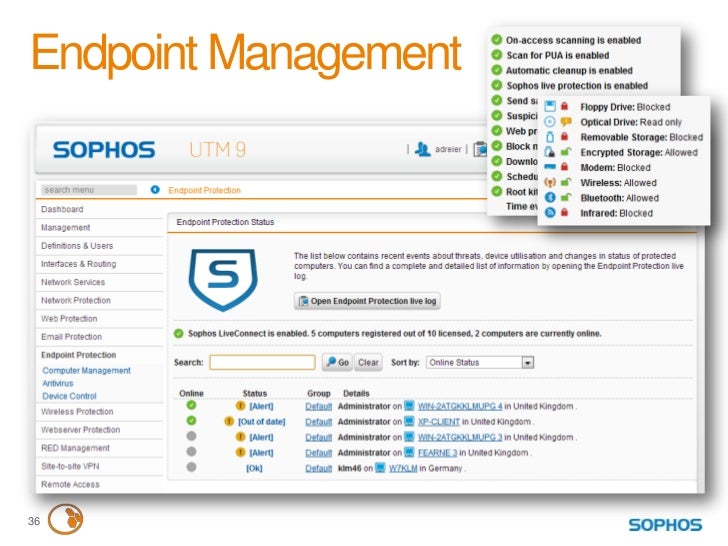Viewport: 728px width, 546px height.
Task: Click the alert warning icon for FEARNE 3
Action: tap(240, 452)
